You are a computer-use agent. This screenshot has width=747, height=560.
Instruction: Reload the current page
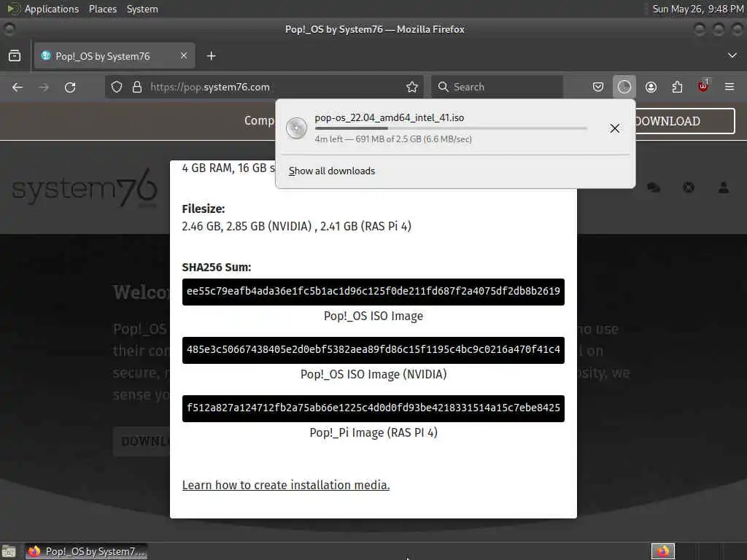click(70, 87)
